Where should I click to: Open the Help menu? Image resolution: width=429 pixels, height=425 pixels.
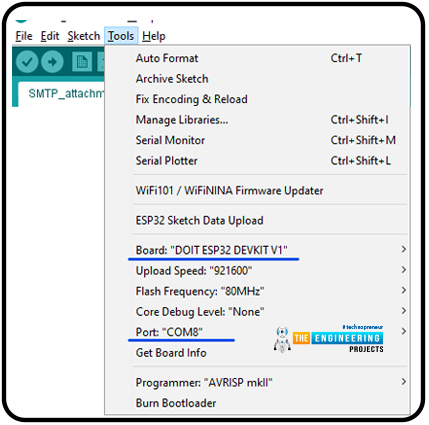pyautogui.click(x=154, y=36)
